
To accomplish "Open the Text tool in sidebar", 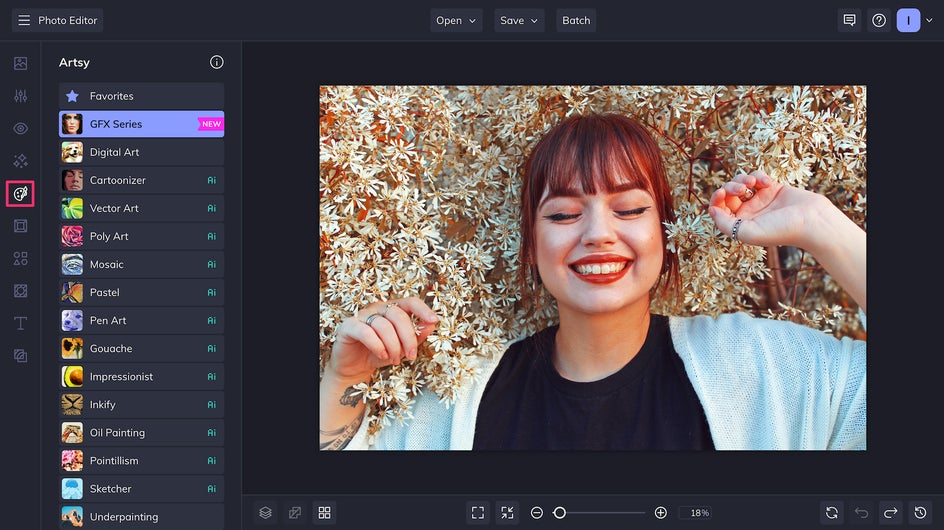I will (x=20, y=323).
